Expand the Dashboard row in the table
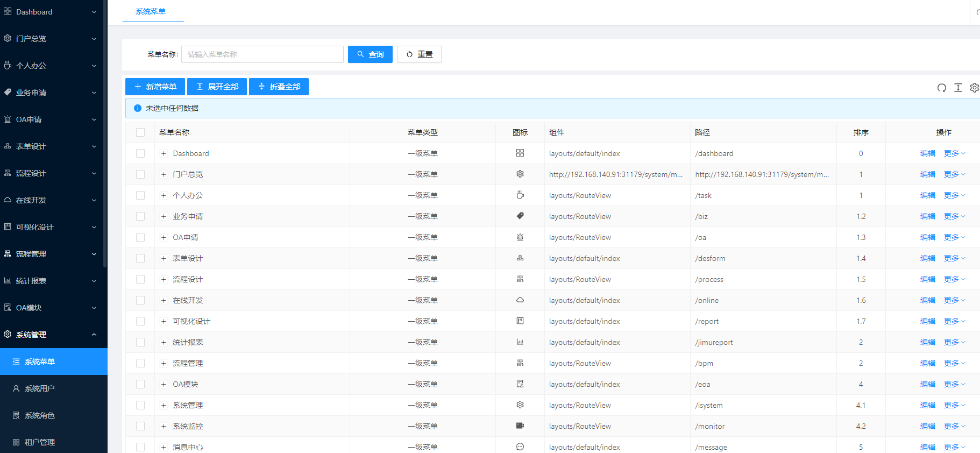Image resolution: width=980 pixels, height=453 pixels. tap(164, 153)
